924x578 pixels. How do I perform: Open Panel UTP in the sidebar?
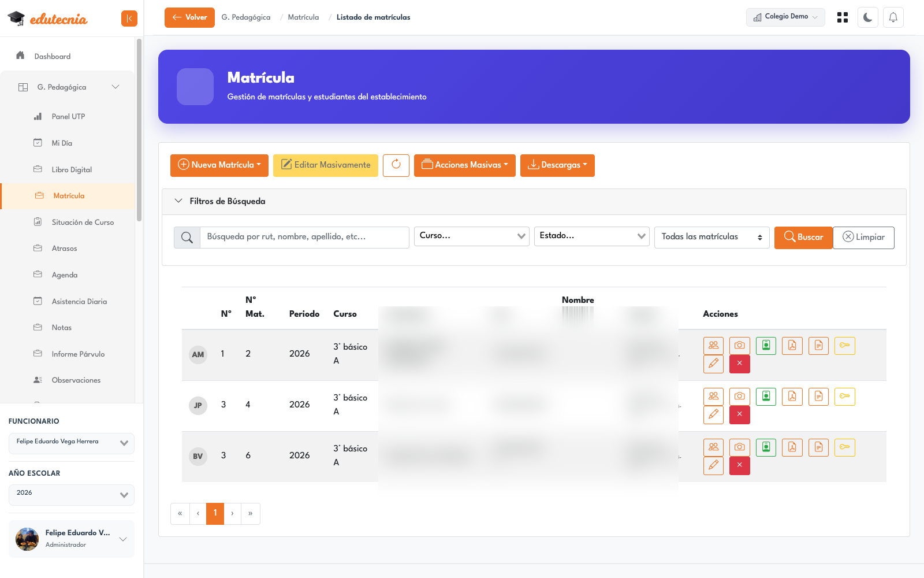point(68,117)
